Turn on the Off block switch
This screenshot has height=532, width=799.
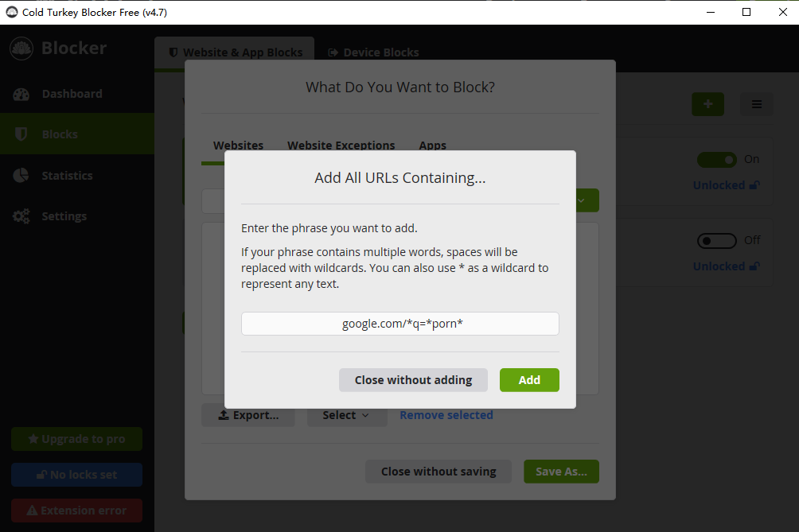[717, 241]
